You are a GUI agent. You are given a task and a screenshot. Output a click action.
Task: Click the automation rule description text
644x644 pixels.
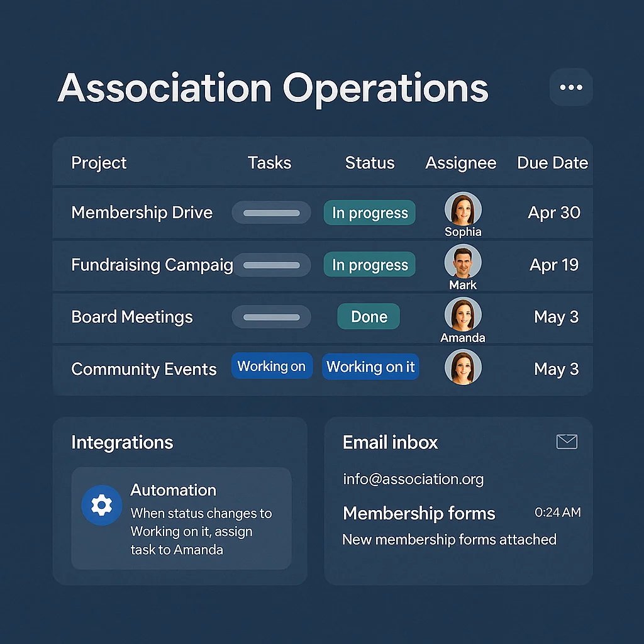[201, 531]
